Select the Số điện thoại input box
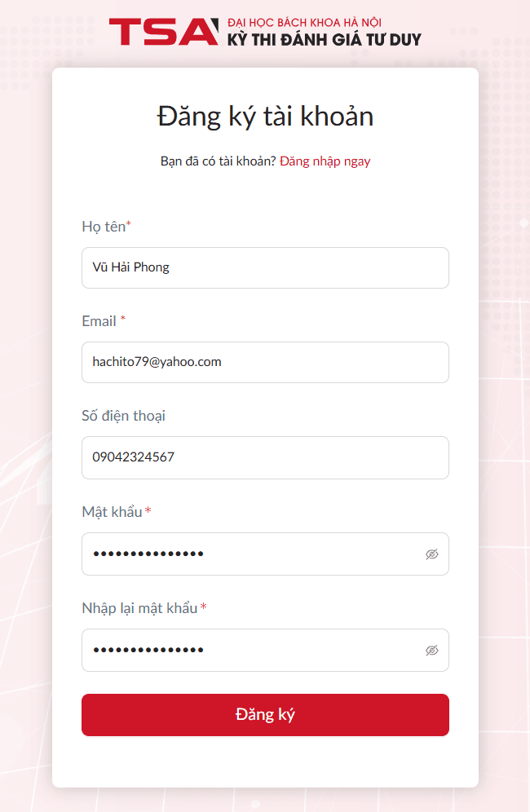The height and width of the screenshot is (812, 530). pyautogui.click(x=265, y=457)
